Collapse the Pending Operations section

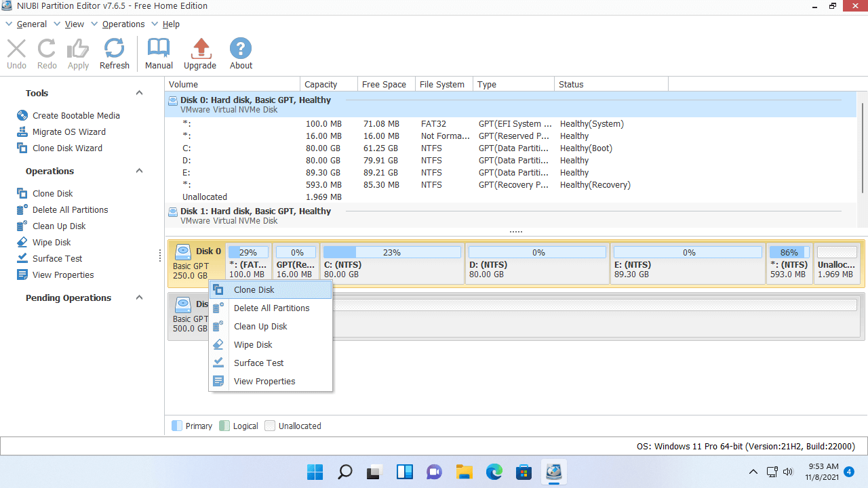pos(139,298)
